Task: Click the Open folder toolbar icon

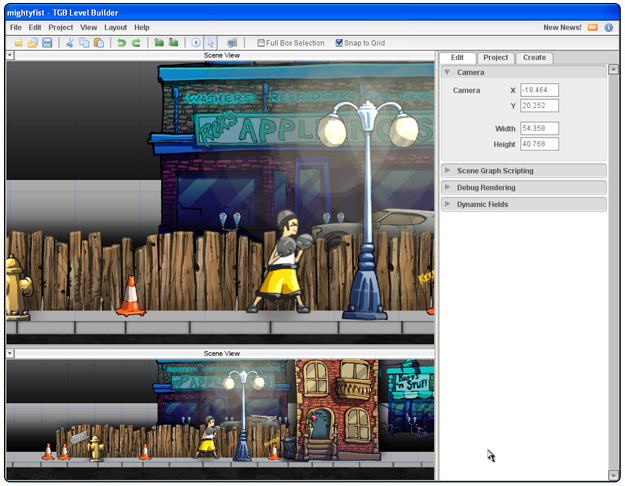Action: coord(33,43)
